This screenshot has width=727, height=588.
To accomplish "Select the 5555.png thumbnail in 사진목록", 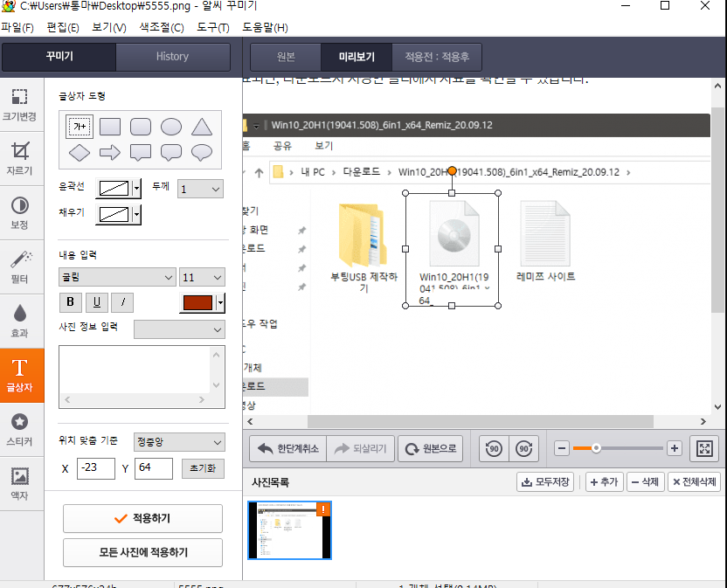I will point(290,530).
